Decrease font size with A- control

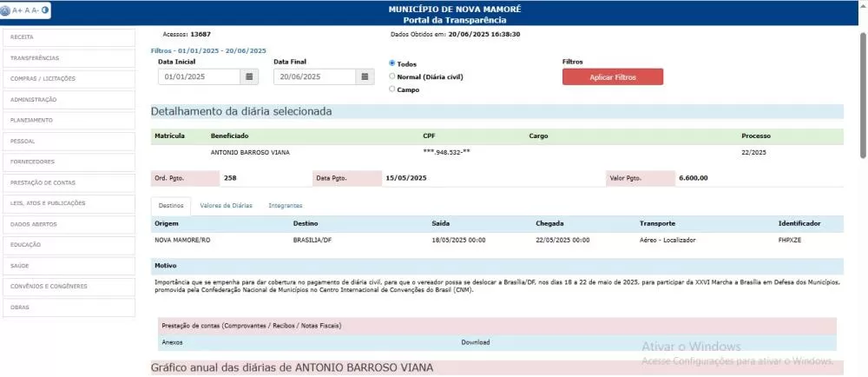coord(36,10)
